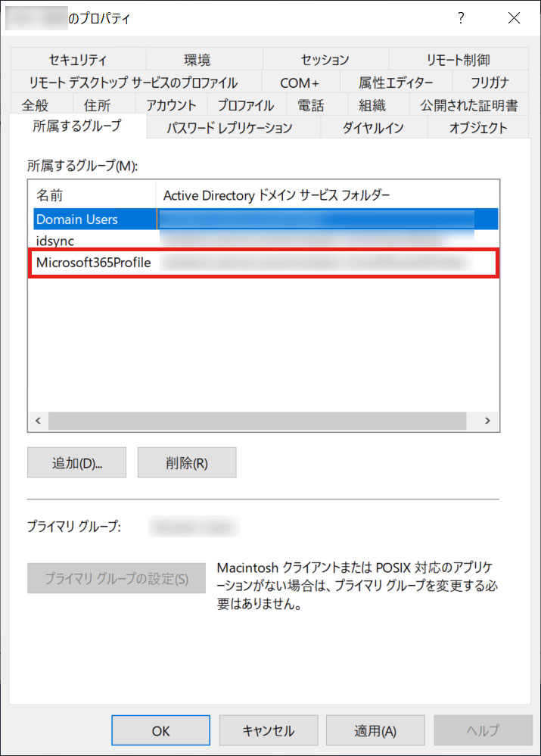Click the horizontal scrollbar thumb

tap(257, 421)
